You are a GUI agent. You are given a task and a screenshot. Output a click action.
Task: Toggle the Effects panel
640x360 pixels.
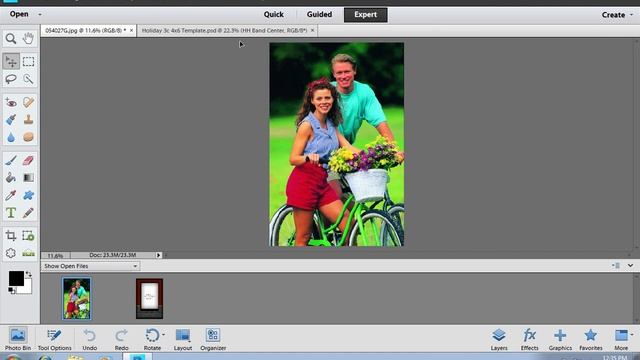(x=529, y=339)
